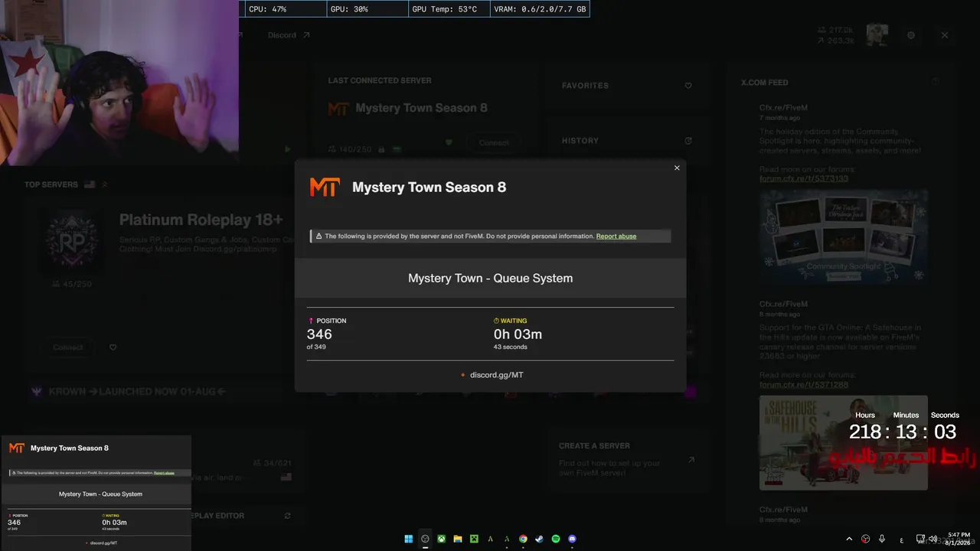
Task: Click the first Cfx.re/FiveM feed author
Action: [783, 108]
